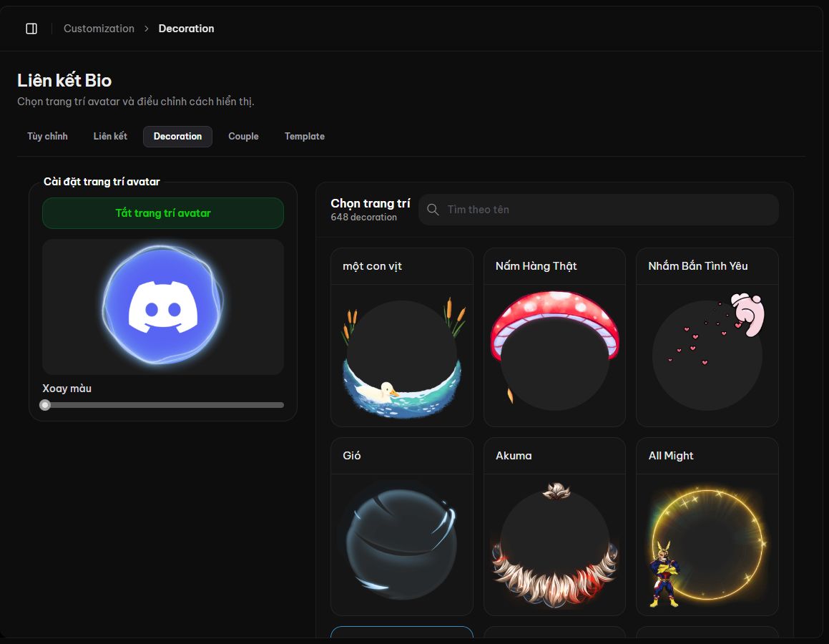The height and width of the screenshot is (644, 829).
Task: Select the "Gió" wind decoration
Action: pyautogui.click(x=402, y=527)
